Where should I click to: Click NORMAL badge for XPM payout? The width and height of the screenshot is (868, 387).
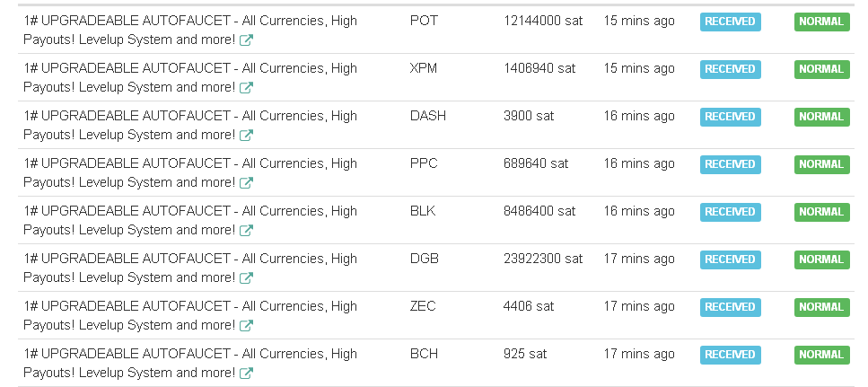tap(821, 69)
